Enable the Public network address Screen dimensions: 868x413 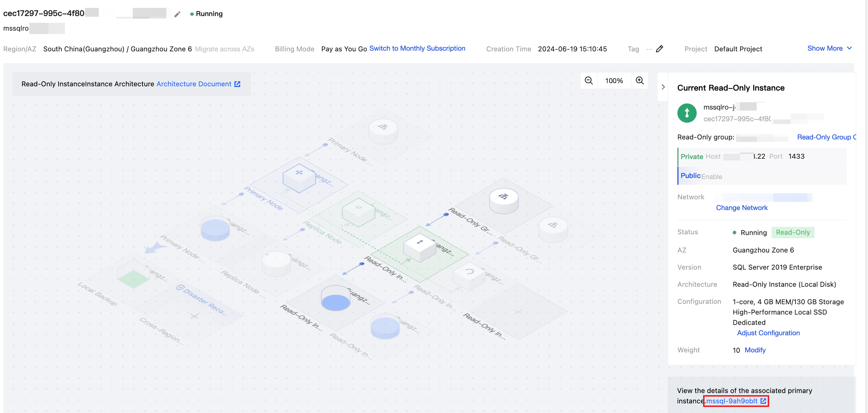coord(711,177)
